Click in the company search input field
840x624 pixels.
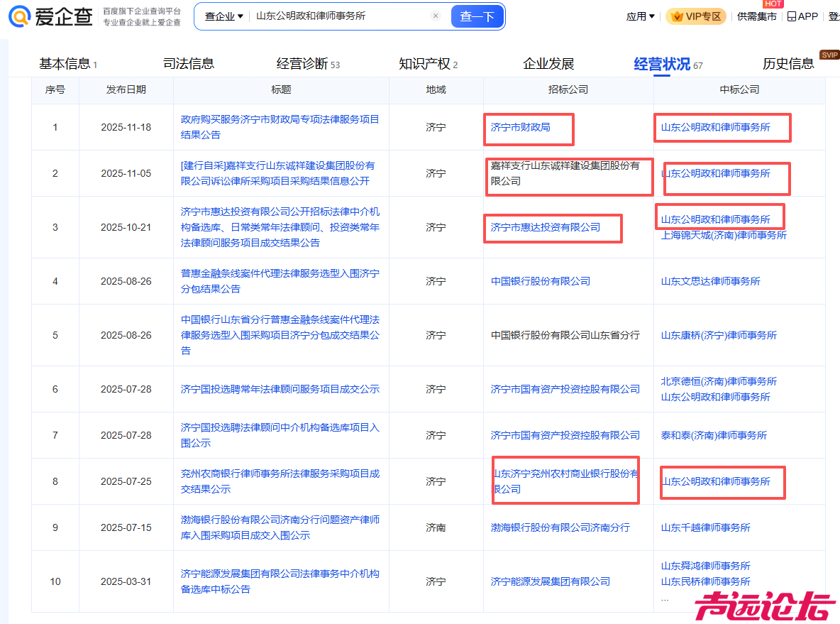pyautogui.click(x=341, y=16)
